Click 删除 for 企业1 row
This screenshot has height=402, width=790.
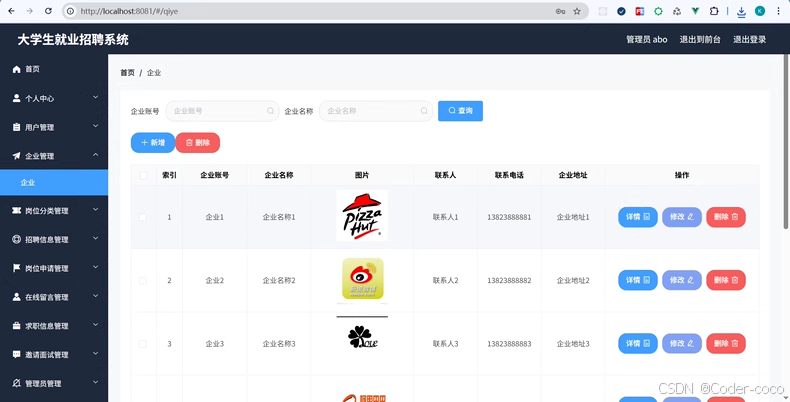tap(726, 217)
